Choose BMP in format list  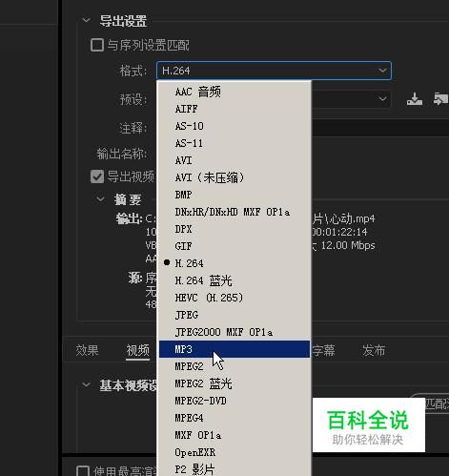click(x=235, y=195)
